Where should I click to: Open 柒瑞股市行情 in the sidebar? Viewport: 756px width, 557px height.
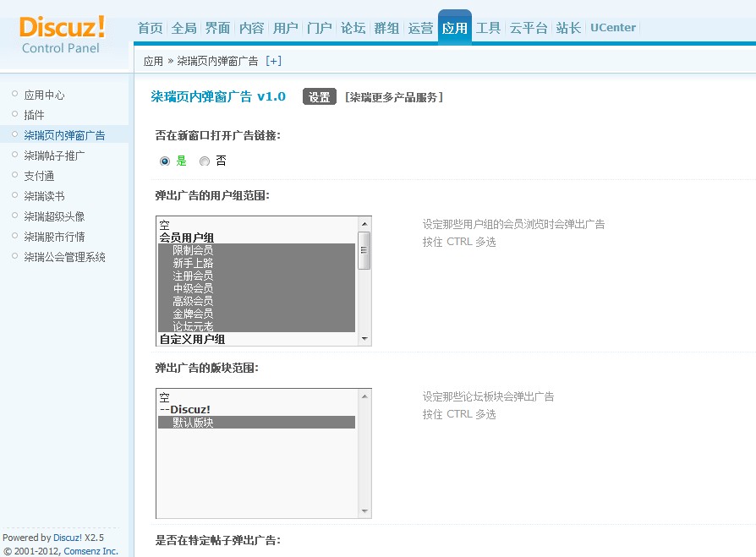(x=54, y=237)
